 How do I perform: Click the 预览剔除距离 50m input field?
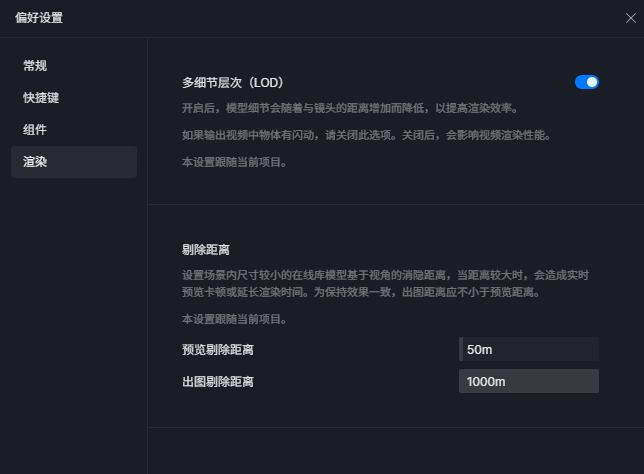[x=529, y=349]
